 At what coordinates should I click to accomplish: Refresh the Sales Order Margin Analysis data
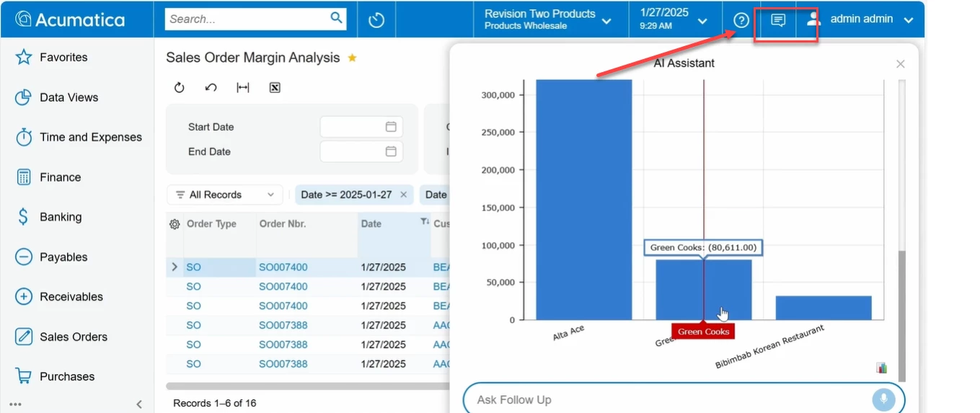(x=180, y=88)
